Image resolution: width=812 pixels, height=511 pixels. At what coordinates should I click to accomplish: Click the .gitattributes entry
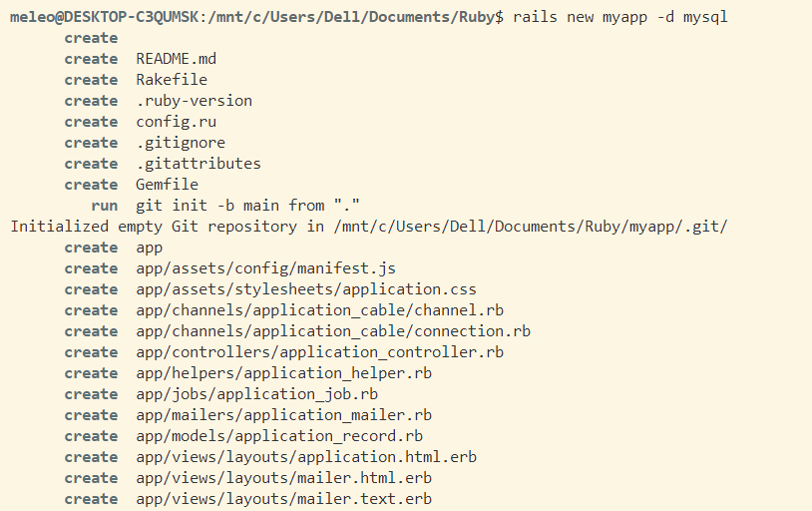click(x=199, y=164)
